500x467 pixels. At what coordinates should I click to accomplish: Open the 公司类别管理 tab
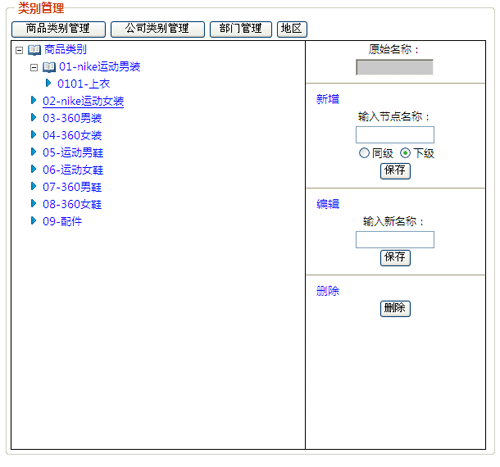tap(157, 29)
